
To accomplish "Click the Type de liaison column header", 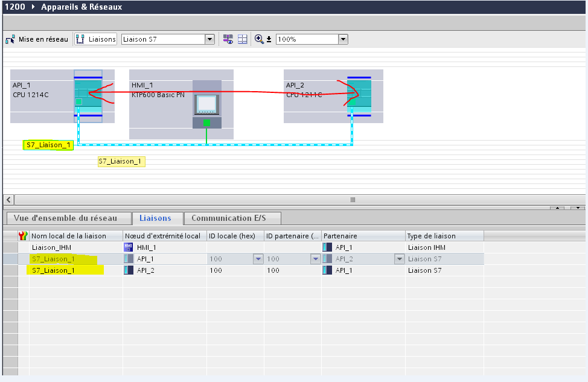I will [x=432, y=236].
